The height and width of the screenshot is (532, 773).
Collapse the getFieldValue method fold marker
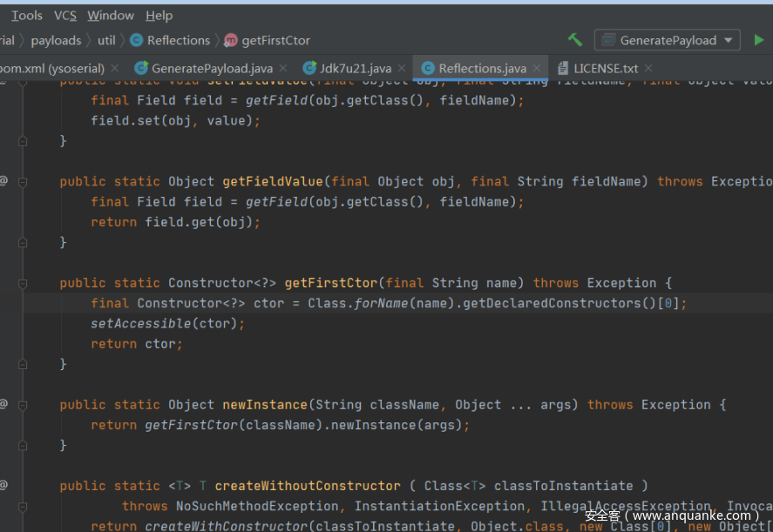[x=23, y=182]
